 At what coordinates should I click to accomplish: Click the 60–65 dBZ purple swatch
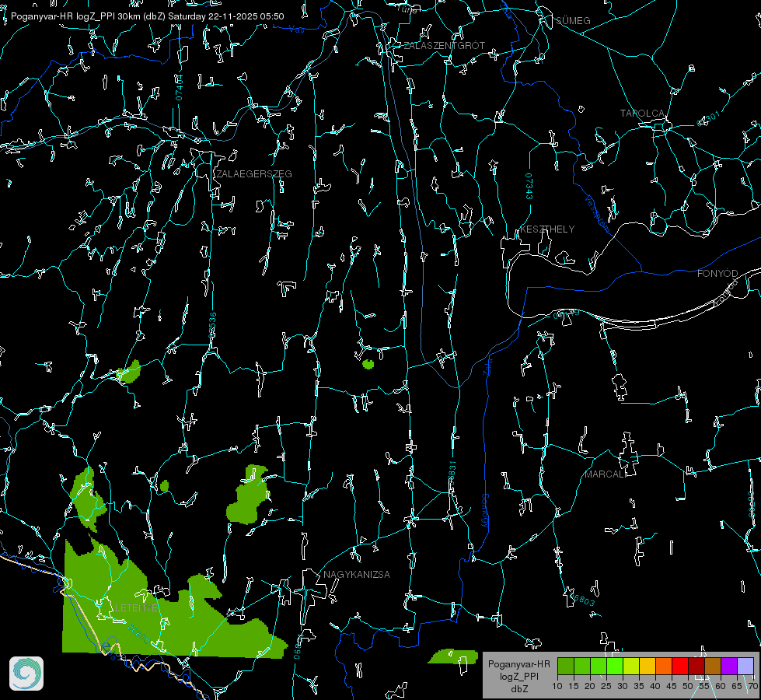pos(729,666)
